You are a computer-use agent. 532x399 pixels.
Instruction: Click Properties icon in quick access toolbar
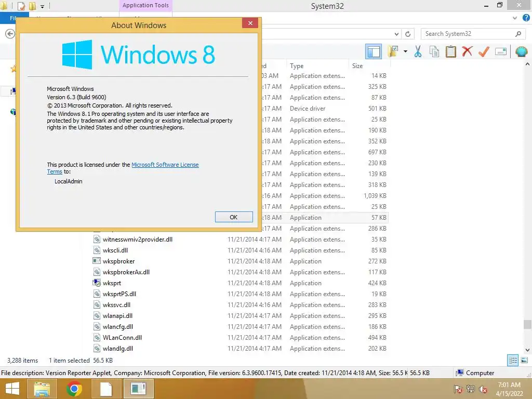[21, 6]
